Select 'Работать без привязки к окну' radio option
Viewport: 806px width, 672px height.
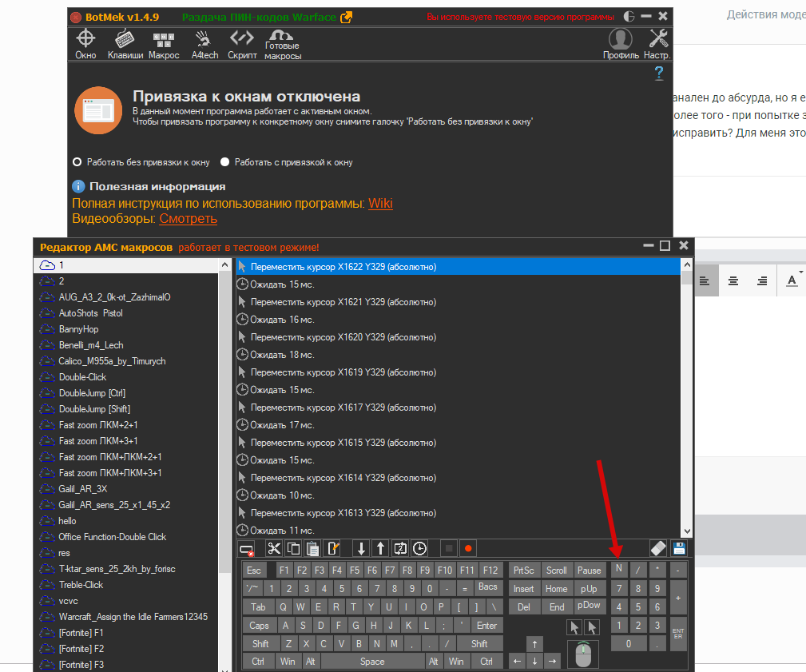[x=141, y=162]
